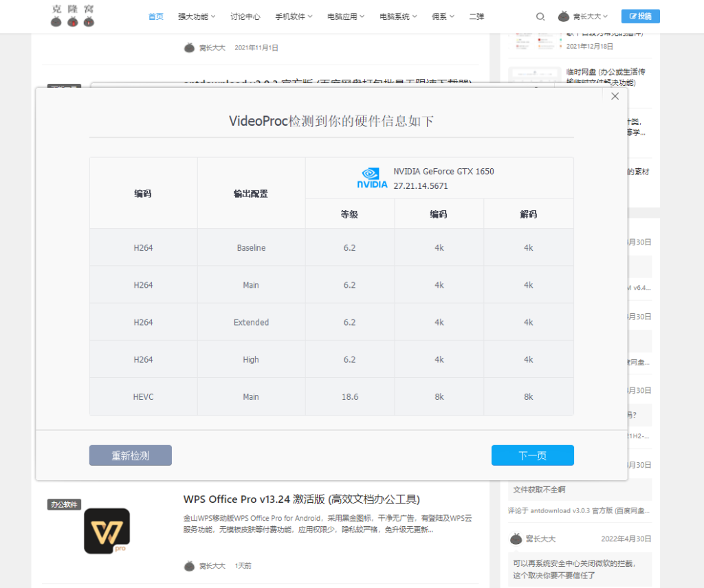Screen dimensions: 704x588
Task: Expand the 电脑应用 dropdown menu
Action: tap(346, 16)
